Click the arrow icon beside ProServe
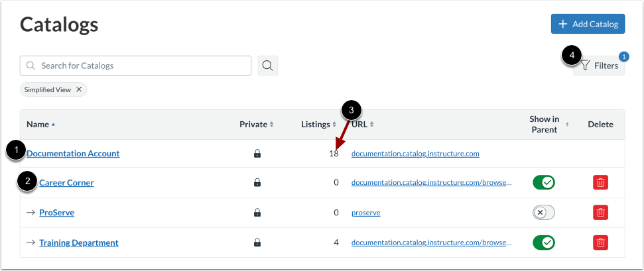 31,213
